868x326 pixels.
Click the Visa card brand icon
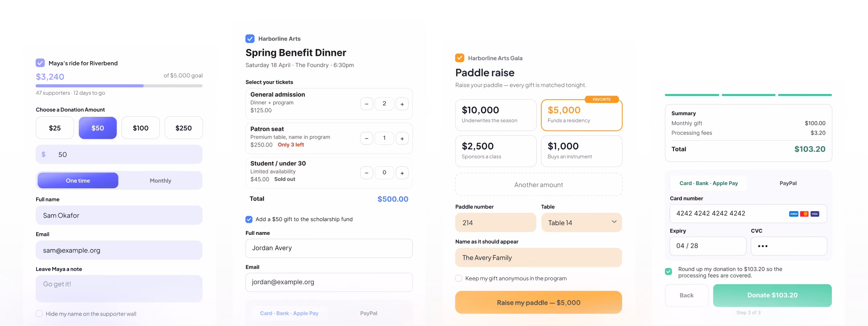pyautogui.click(x=815, y=214)
